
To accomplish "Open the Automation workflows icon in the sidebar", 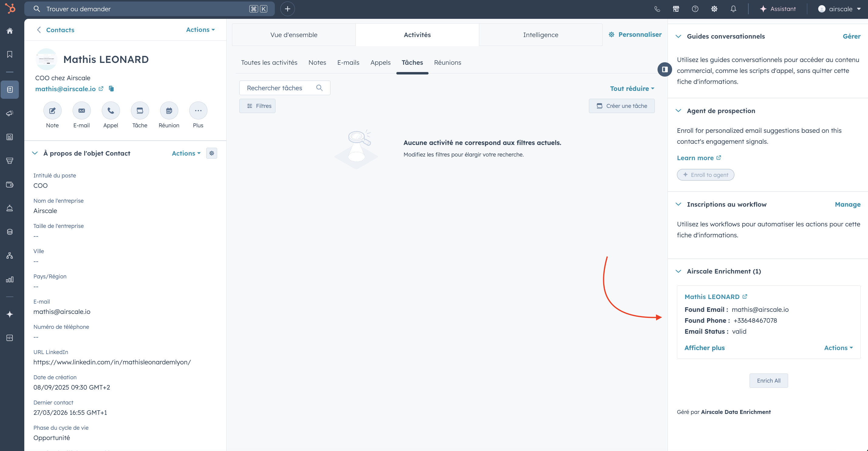I will click(10, 255).
